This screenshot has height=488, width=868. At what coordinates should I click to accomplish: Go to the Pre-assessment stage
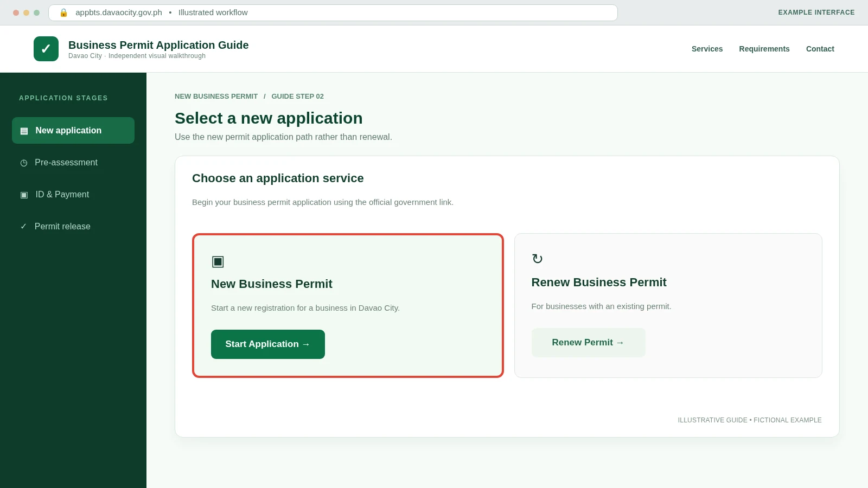[73, 163]
